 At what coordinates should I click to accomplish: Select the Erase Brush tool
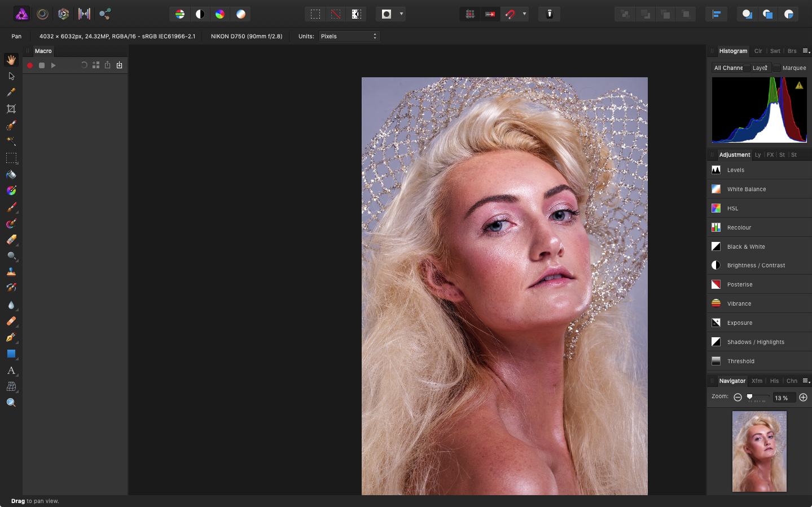[11, 240]
